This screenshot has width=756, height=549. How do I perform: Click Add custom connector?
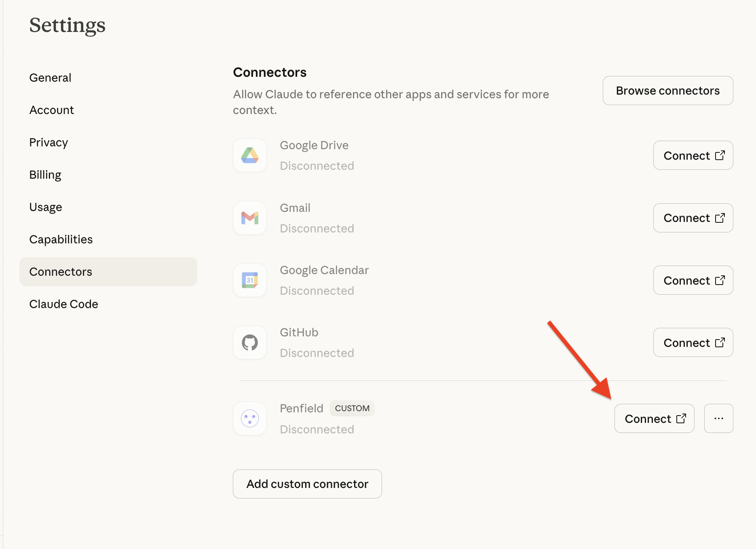(x=307, y=484)
